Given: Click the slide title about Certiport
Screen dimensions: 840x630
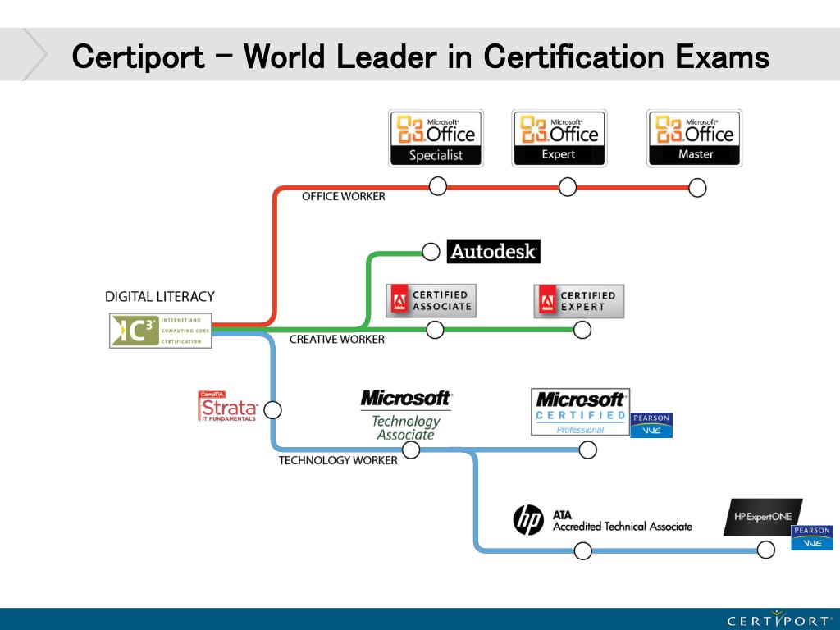Looking at the screenshot, I should tap(421, 57).
